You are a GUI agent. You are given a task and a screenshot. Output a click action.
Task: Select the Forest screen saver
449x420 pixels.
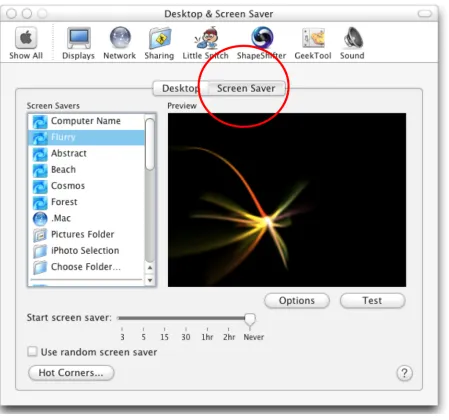point(86,202)
